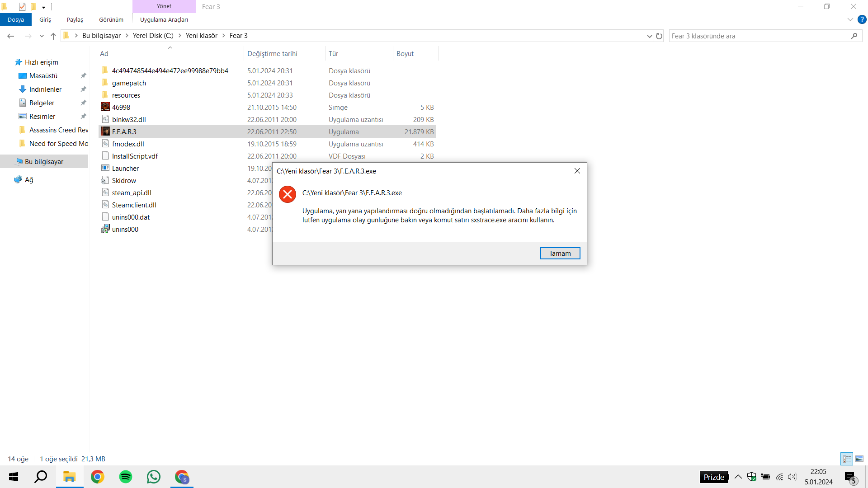Image resolution: width=868 pixels, height=488 pixels.
Task: Click the Windows Start button
Action: tap(14, 477)
